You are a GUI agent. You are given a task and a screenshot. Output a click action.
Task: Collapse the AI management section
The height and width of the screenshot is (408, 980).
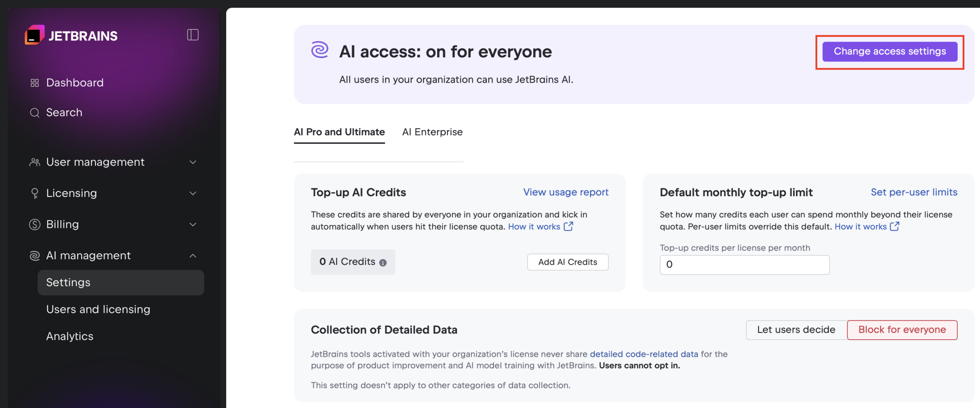193,255
